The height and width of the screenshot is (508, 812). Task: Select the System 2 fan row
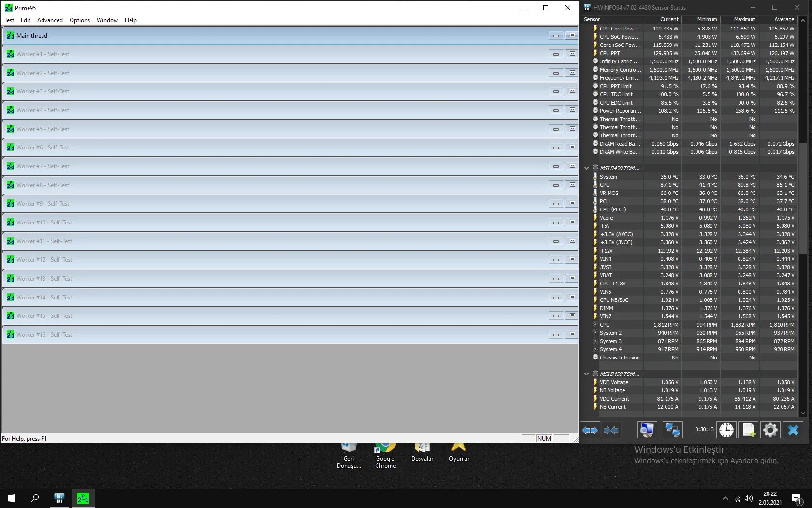(x=690, y=333)
